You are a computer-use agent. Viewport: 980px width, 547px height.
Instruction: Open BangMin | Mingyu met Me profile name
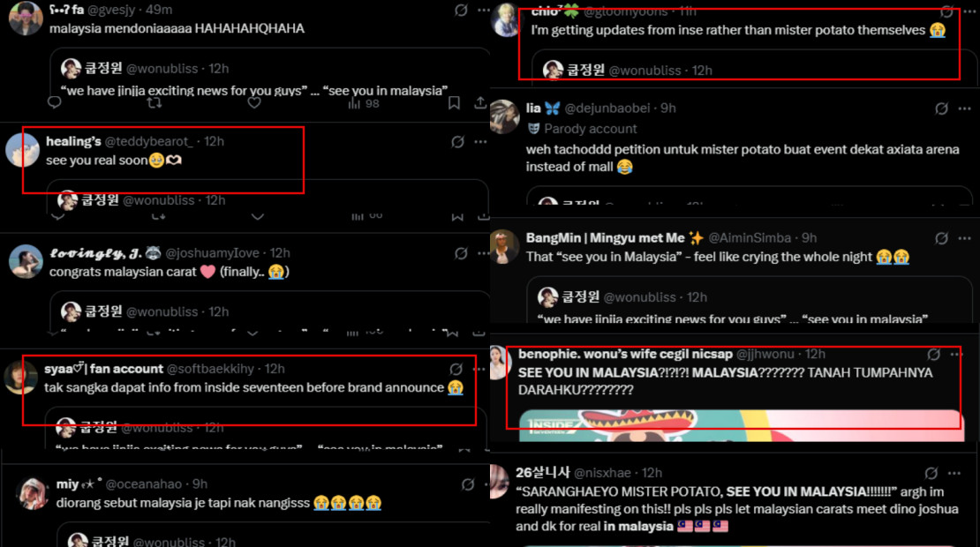[605, 238]
